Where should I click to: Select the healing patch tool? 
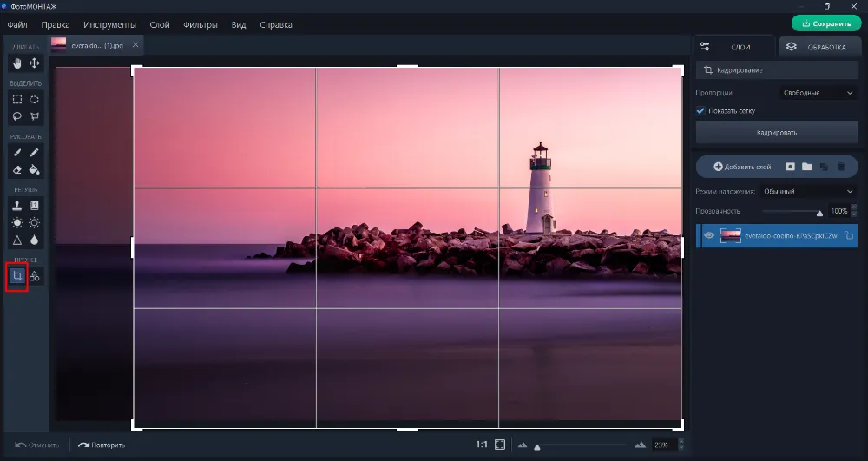pyautogui.click(x=35, y=206)
